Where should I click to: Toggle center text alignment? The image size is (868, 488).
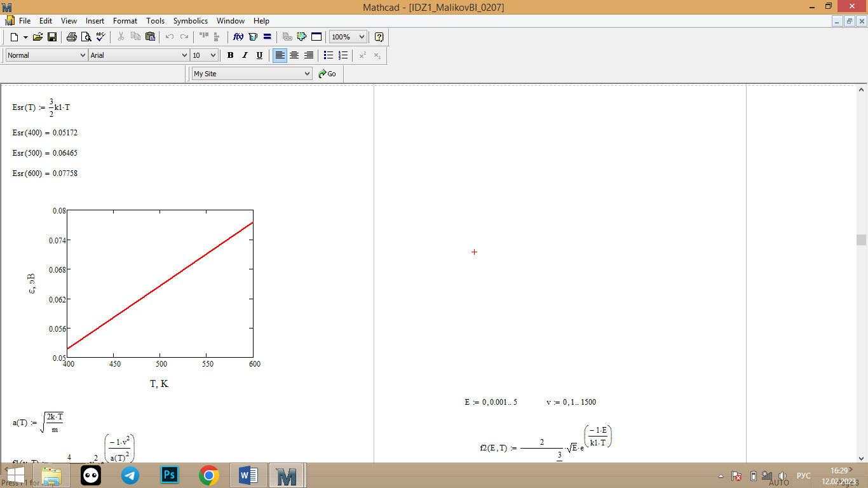pyautogui.click(x=294, y=55)
